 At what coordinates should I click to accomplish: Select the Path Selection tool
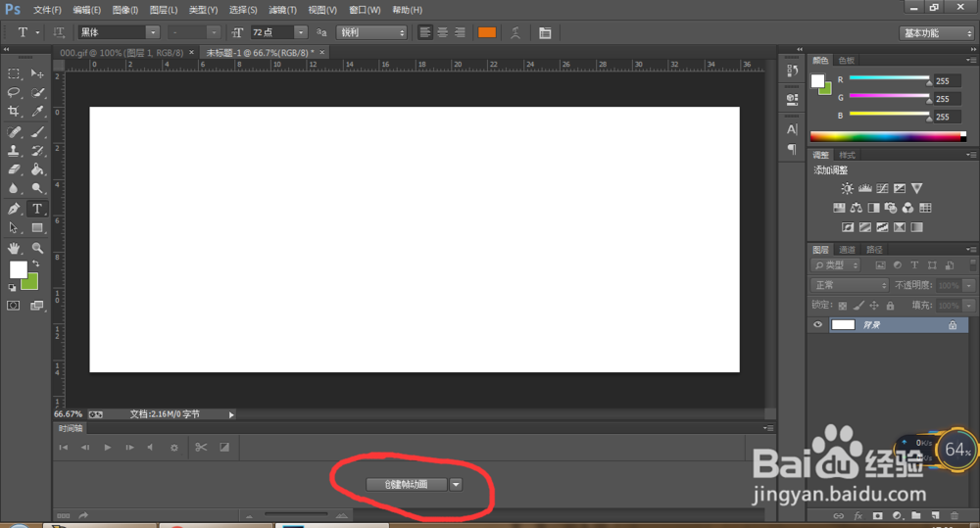pyautogui.click(x=13, y=227)
